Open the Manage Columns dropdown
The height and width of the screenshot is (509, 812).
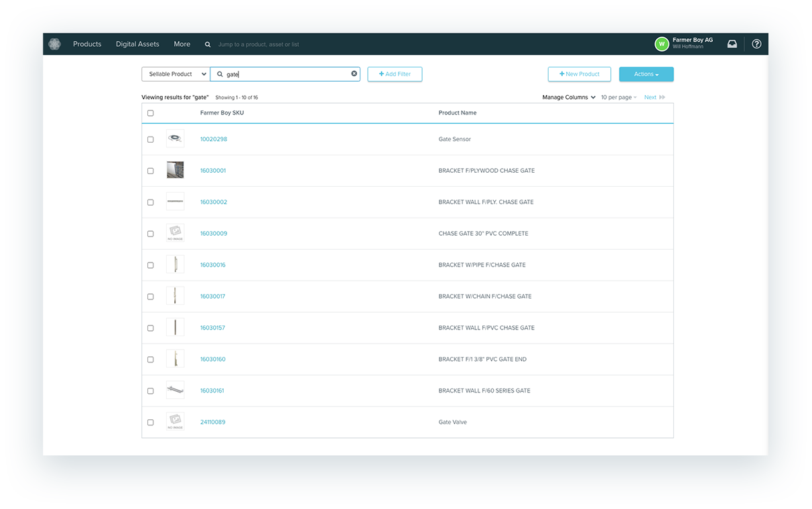[x=569, y=98]
